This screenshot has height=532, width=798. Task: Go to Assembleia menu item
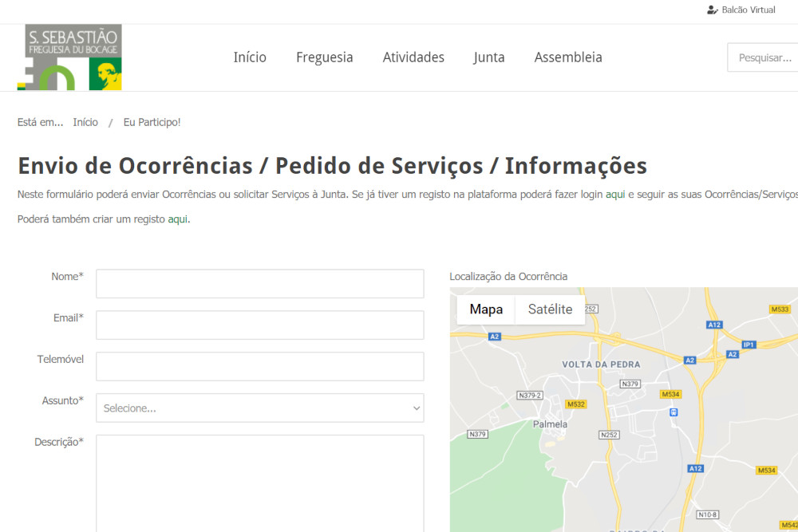point(568,57)
